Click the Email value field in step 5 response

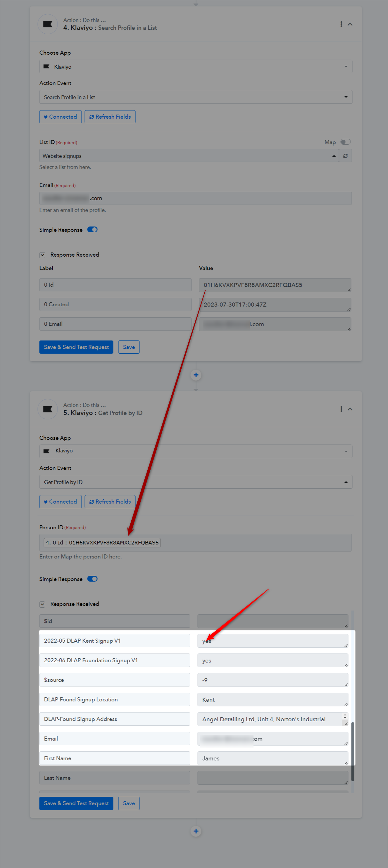[273, 739]
